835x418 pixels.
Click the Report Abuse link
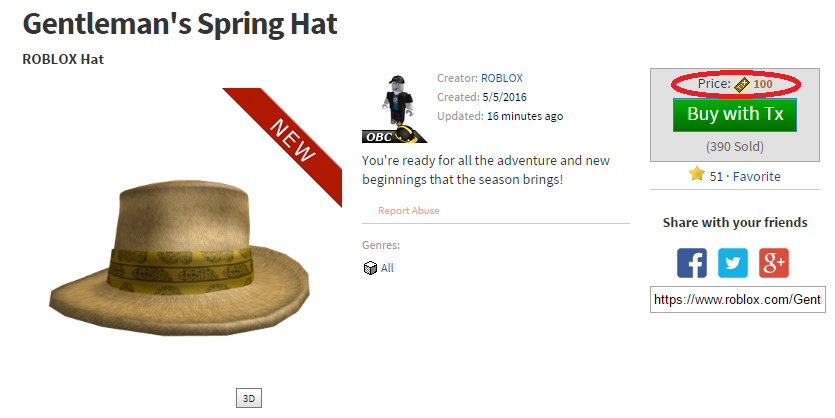click(408, 210)
